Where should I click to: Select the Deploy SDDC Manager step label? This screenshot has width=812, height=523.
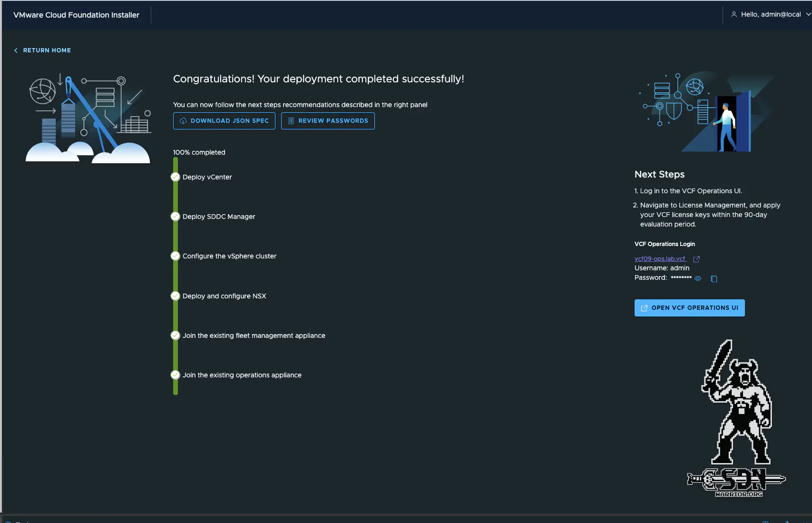point(219,217)
